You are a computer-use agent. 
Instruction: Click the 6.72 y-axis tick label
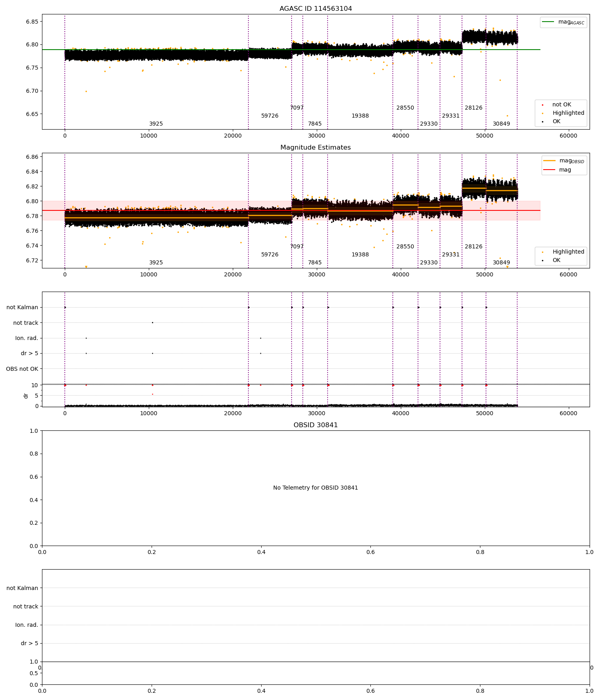32,260
